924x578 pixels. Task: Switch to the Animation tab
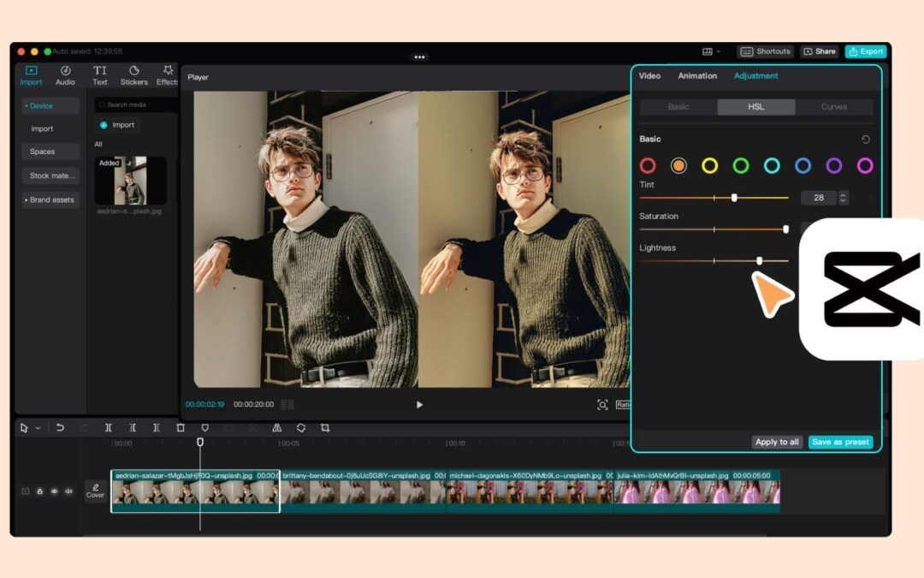697,75
